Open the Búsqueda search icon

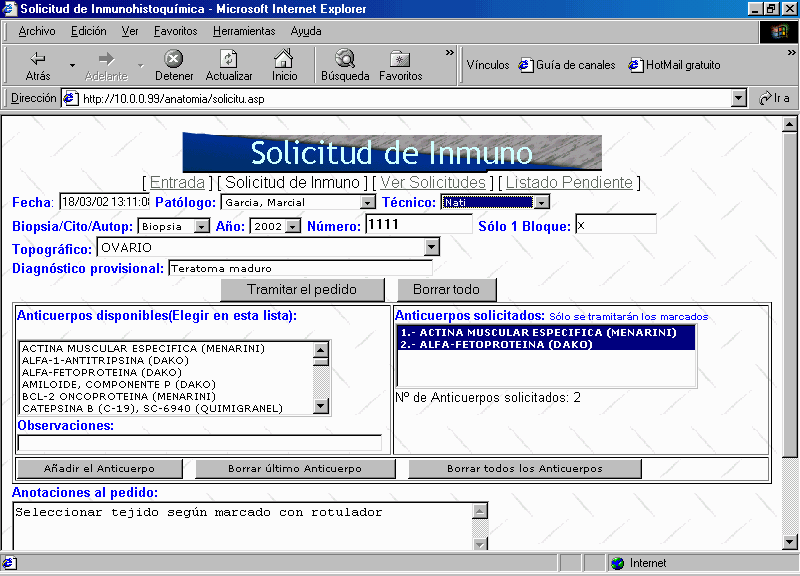[345, 59]
